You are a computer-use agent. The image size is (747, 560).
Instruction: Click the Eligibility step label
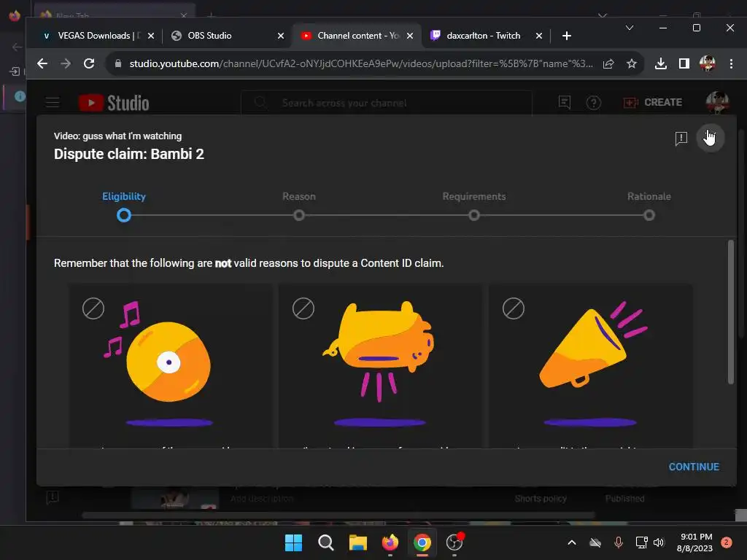[124, 196]
